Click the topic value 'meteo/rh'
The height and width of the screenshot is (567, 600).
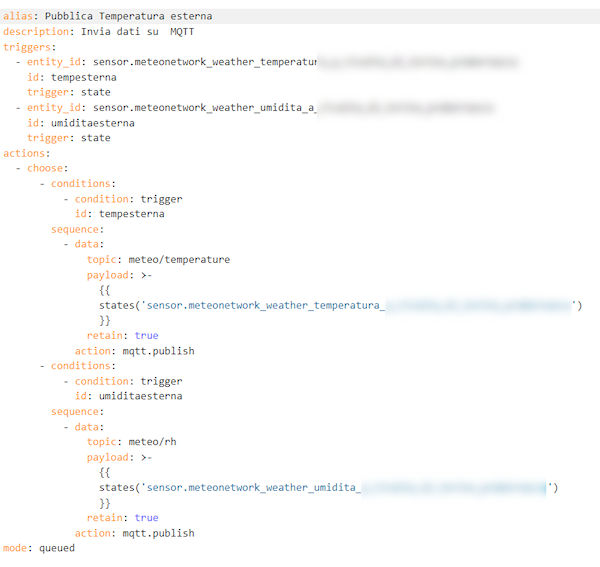pos(152,442)
